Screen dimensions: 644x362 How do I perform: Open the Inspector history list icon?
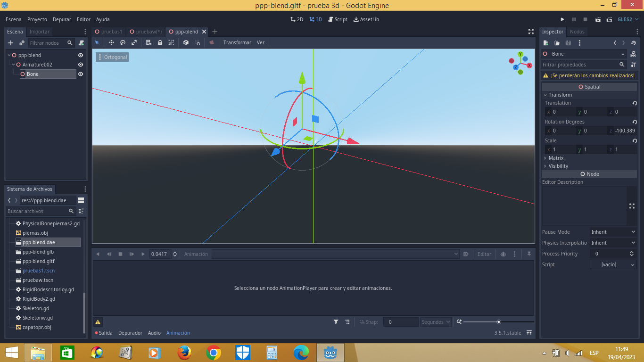click(x=633, y=43)
